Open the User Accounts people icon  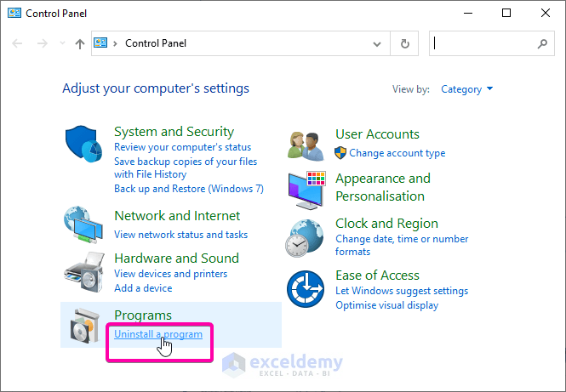[x=306, y=143]
